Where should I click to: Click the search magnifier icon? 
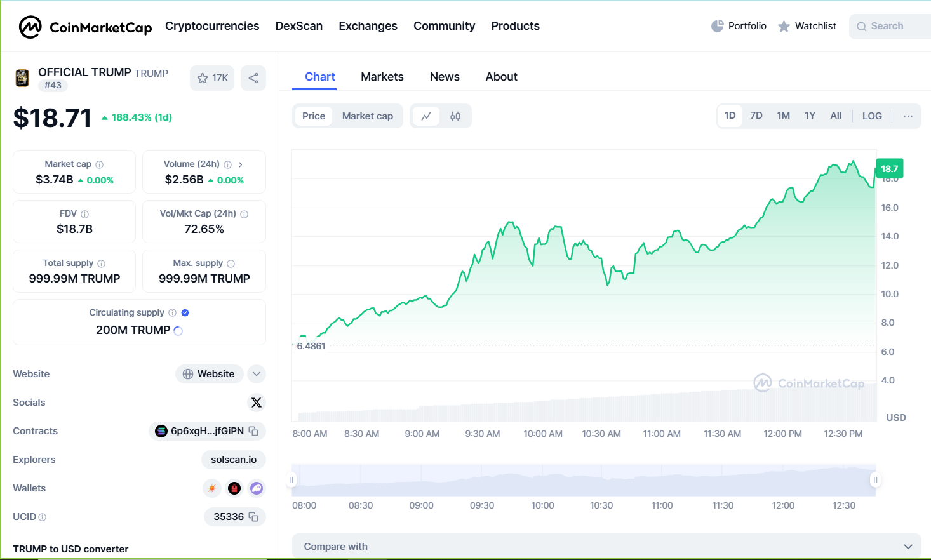(862, 27)
